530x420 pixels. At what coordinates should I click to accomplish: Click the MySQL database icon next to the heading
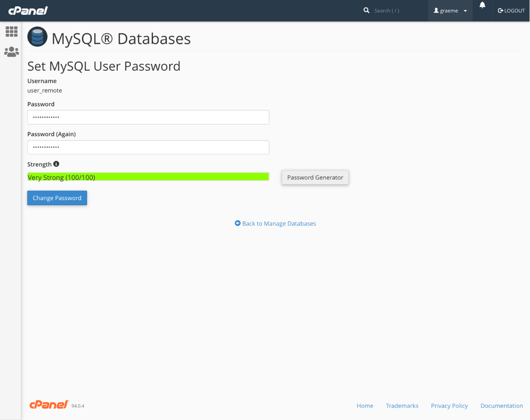point(37,37)
